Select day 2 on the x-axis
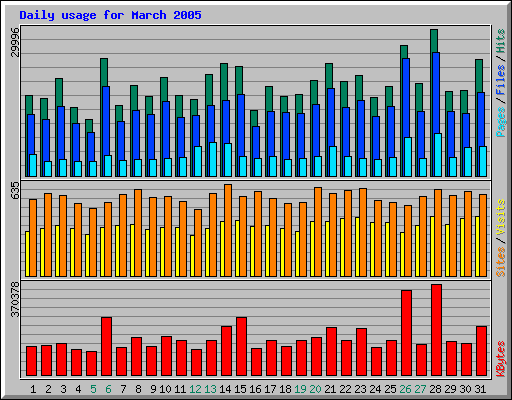 [48, 389]
